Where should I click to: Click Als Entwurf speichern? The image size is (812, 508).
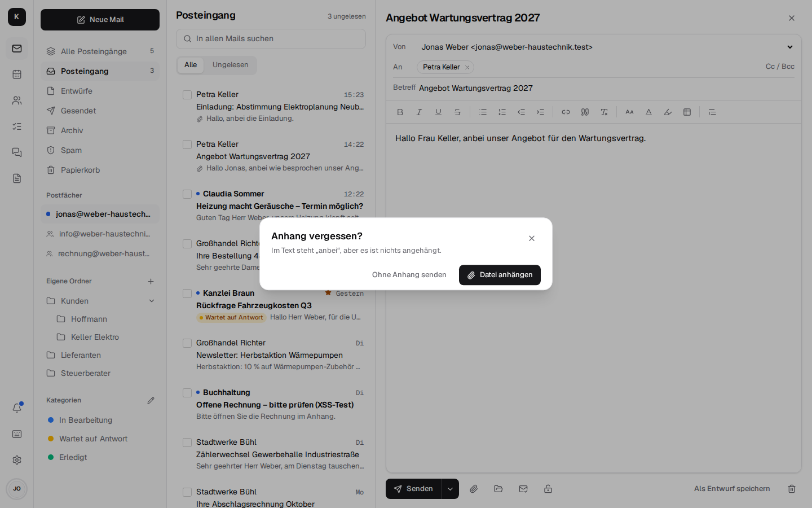[732, 489]
